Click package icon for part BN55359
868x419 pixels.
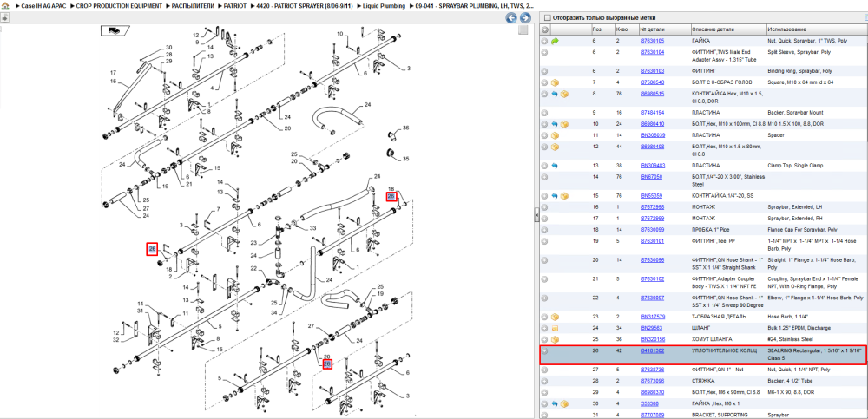coord(564,196)
